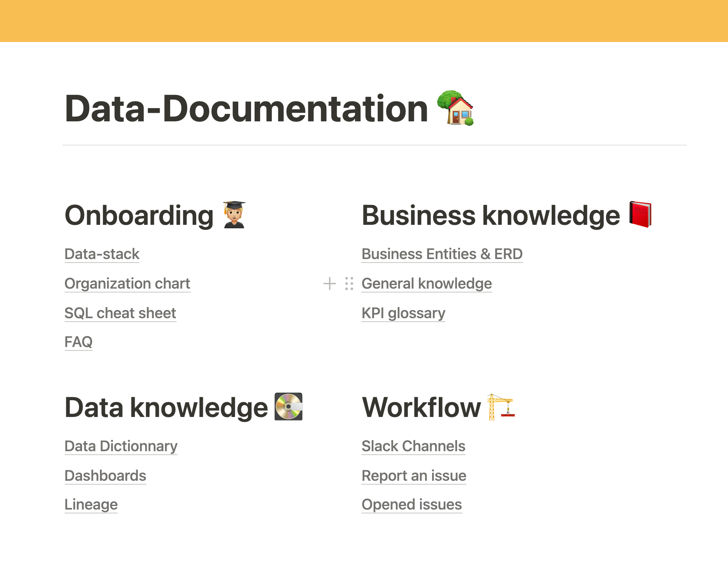Open the Organization chart page
Viewport: 728px width, 564px height.
[127, 284]
